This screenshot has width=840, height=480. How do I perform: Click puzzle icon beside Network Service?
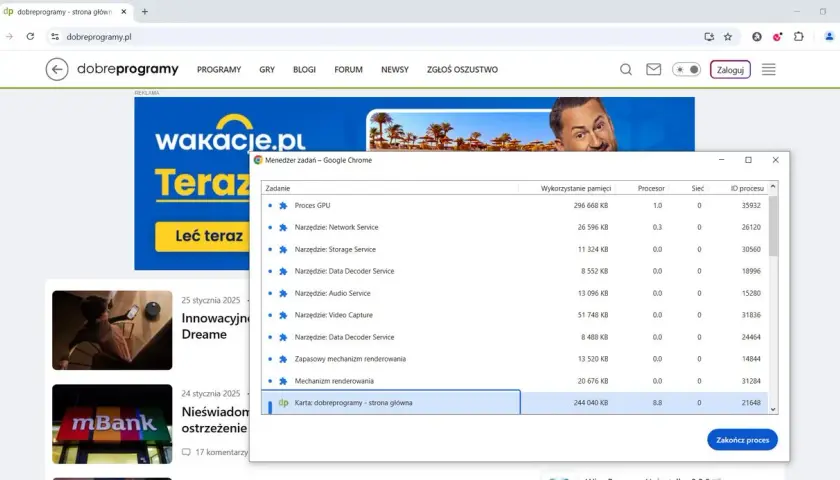point(283,227)
